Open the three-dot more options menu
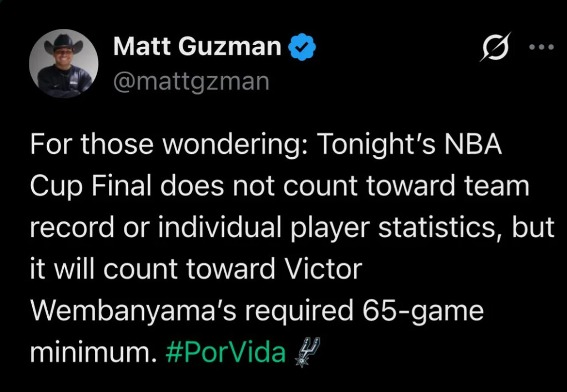The height and width of the screenshot is (392, 567). pyautogui.click(x=541, y=47)
